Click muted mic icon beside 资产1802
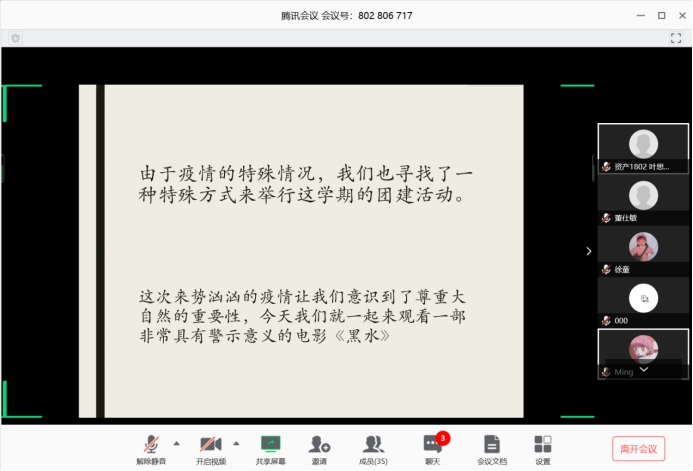Screen dimensions: 693x471 pos(606,167)
